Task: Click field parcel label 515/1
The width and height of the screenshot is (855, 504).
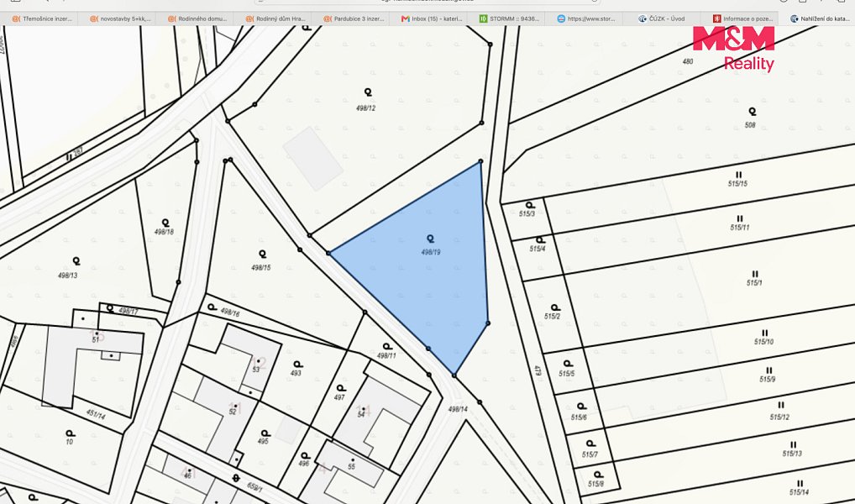Action: click(754, 283)
